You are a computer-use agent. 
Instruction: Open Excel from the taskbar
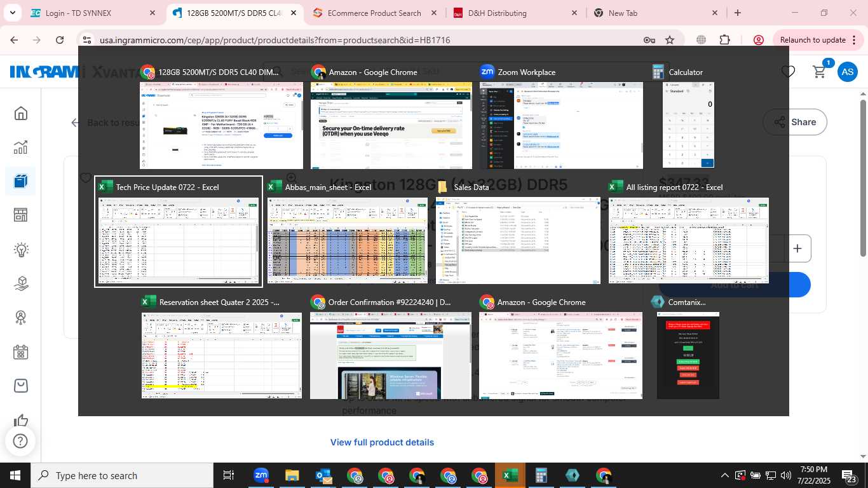coord(510,475)
